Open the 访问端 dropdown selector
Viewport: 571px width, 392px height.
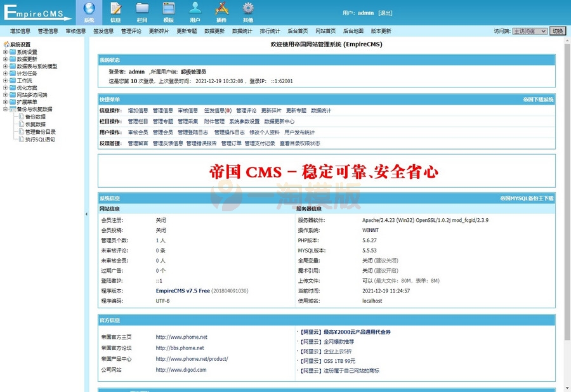click(x=529, y=30)
